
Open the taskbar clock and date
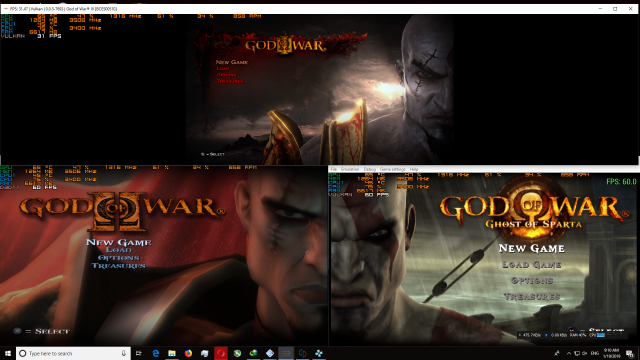[611, 353]
